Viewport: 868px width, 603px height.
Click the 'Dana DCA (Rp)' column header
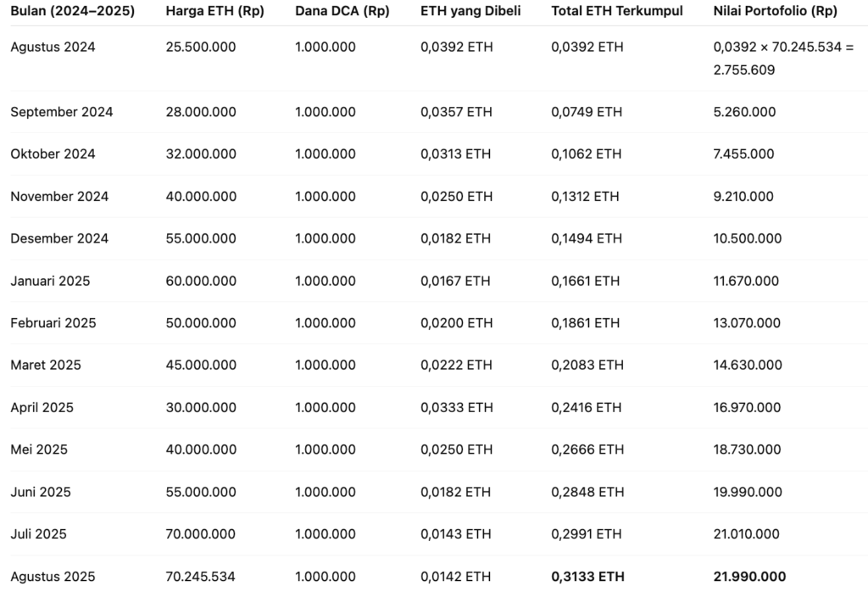342,12
